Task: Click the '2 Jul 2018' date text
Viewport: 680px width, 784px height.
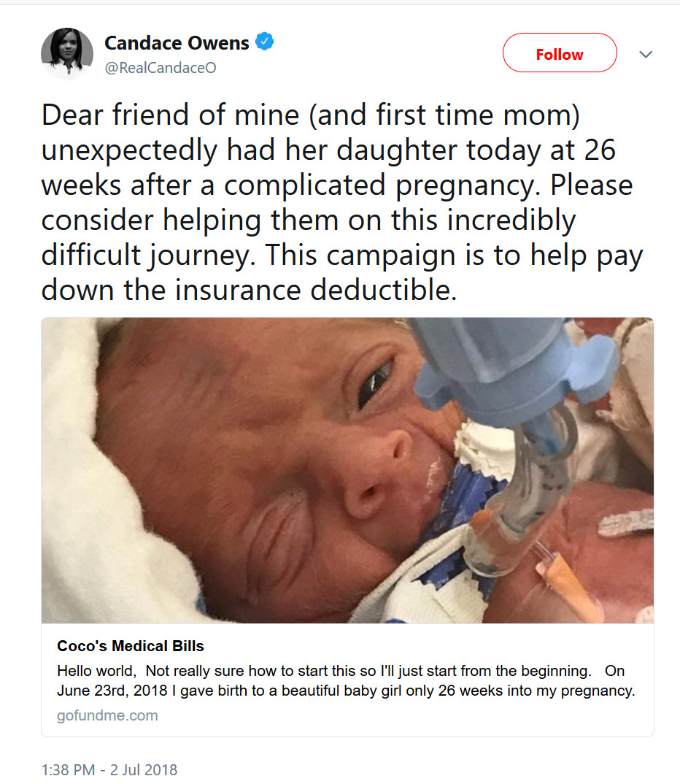Action: [x=144, y=769]
